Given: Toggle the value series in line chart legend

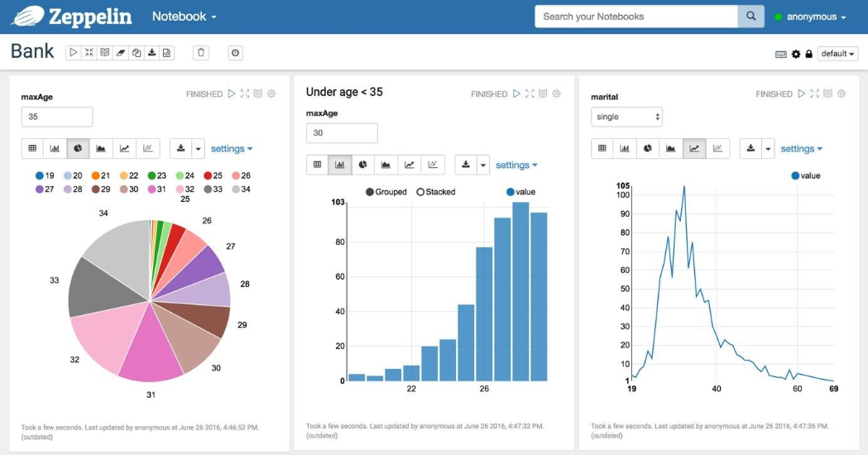Looking at the screenshot, I should (x=806, y=175).
